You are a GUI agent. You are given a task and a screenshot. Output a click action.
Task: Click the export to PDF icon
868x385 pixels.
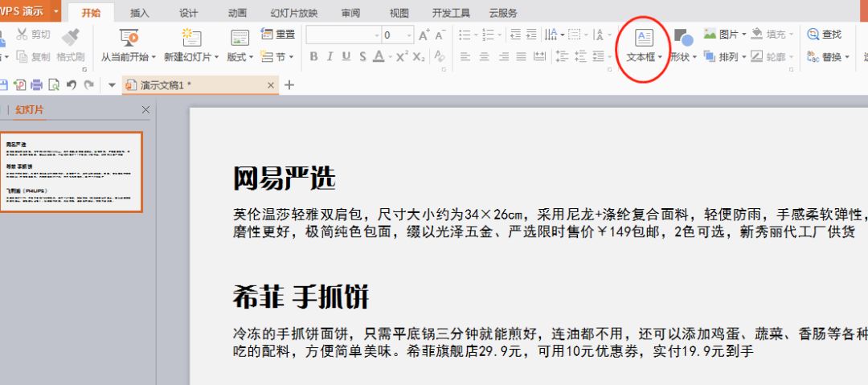[x=20, y=84]
